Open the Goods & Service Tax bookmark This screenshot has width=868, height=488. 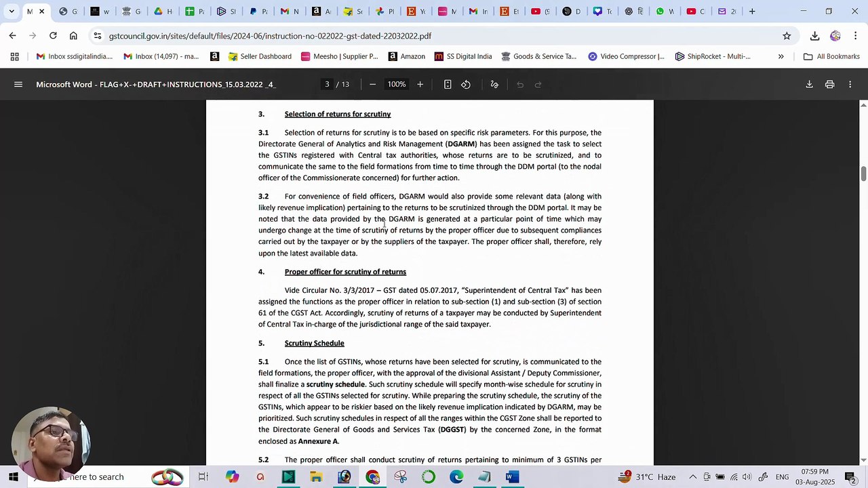539,57
